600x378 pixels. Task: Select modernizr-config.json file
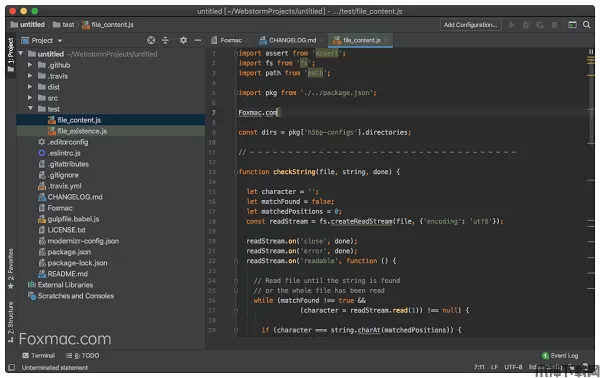[x=78, y=241]
